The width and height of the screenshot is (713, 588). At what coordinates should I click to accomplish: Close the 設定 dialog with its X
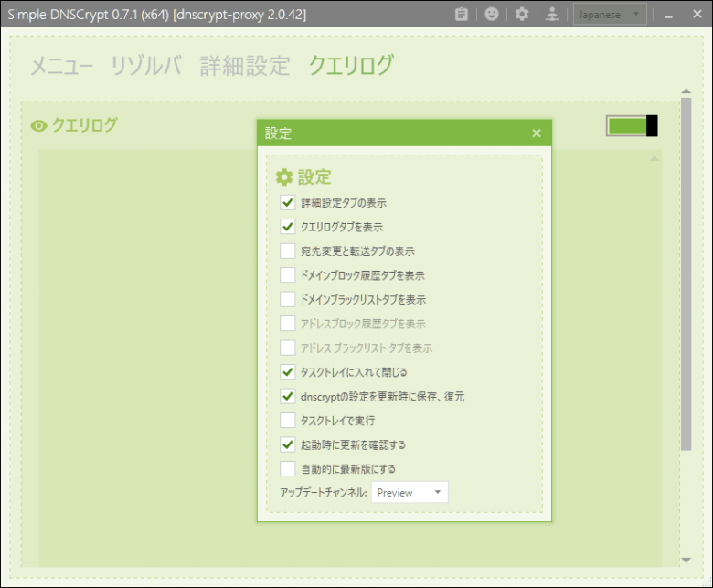click(537, 134)
